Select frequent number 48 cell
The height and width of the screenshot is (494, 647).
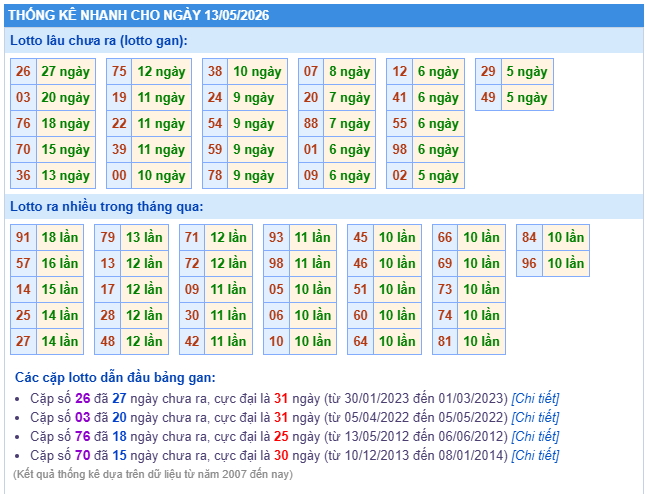pyautogui.click(x=108, y=341)
